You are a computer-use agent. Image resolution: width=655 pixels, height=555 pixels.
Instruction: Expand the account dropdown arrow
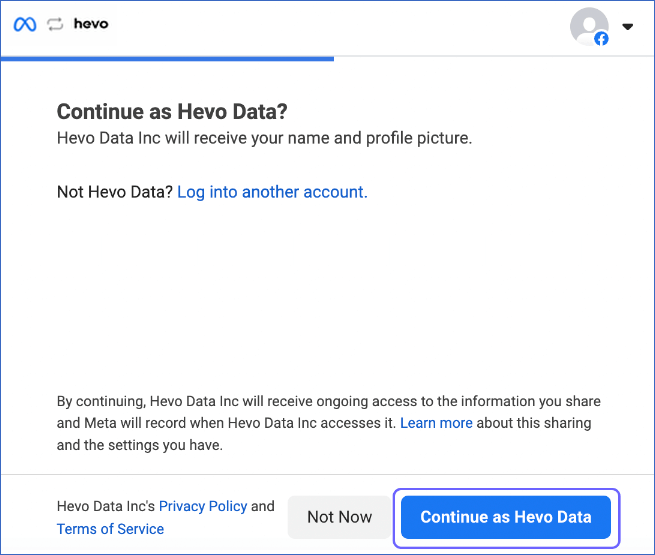point(627,26)
